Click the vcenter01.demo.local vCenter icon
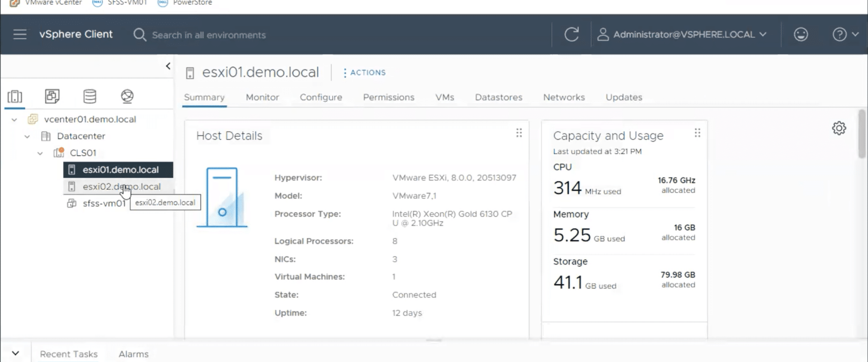 [x=33, y=119]
